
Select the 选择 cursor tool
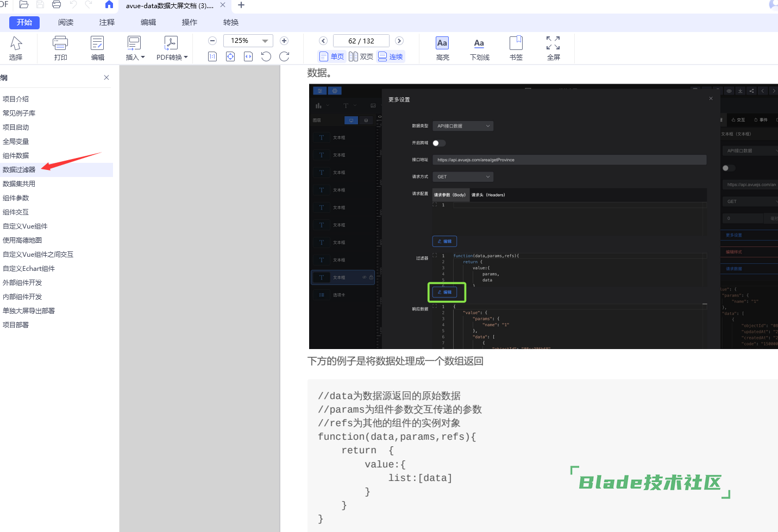tap(16, 48)
